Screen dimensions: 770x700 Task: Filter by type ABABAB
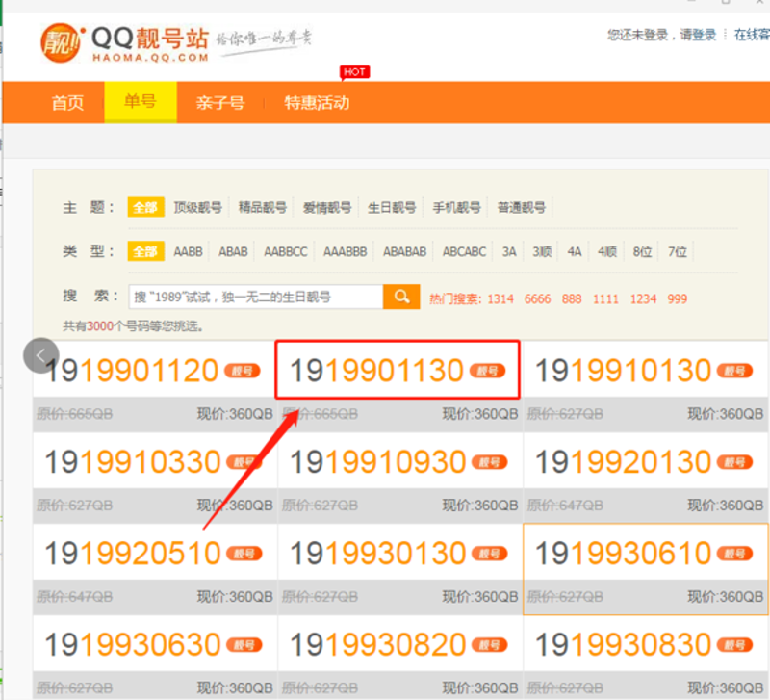point(404,252)
